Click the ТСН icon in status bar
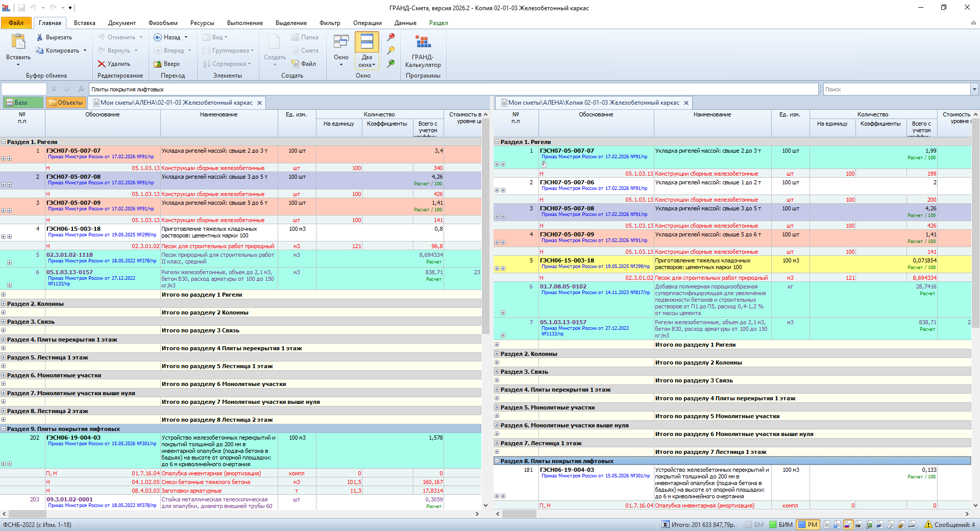Image resolution: width=980 pixels, height=531 pixels. click(859, 524)
